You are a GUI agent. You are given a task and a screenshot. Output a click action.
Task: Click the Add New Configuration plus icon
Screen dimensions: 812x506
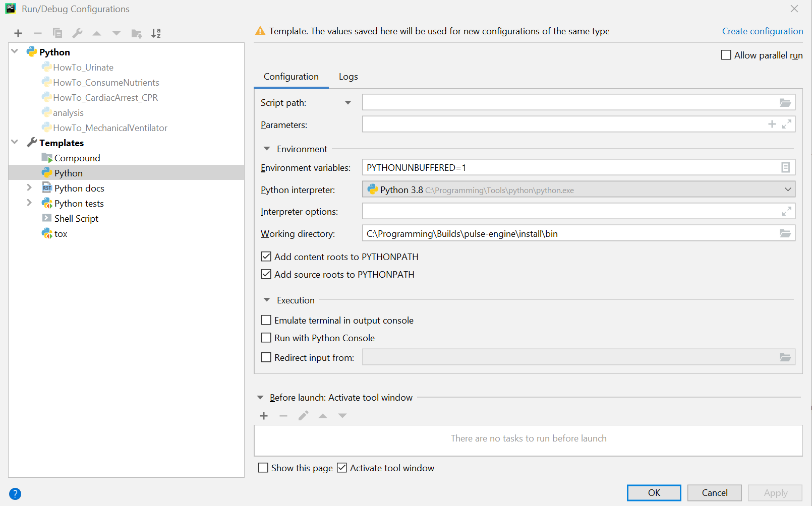[x=18, y=33]
